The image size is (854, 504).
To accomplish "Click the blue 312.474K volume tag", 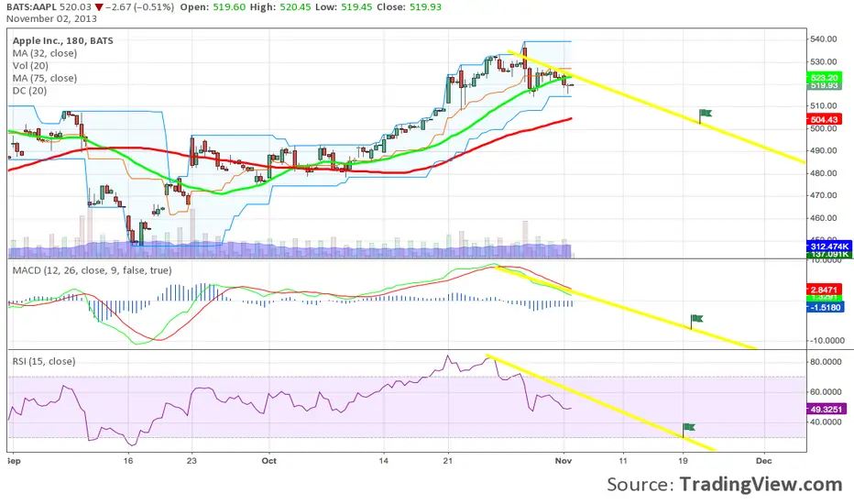I will (828, 247).
